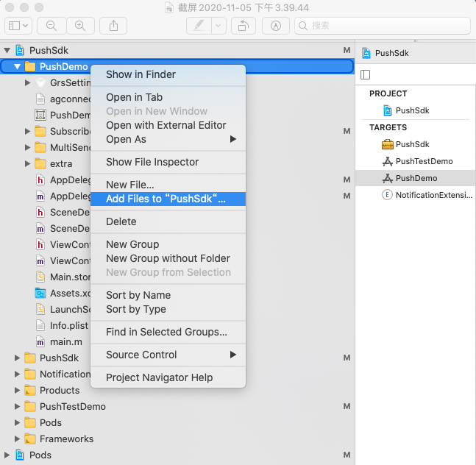Click the AppDelegate header file icon

(x=40, y=180)
